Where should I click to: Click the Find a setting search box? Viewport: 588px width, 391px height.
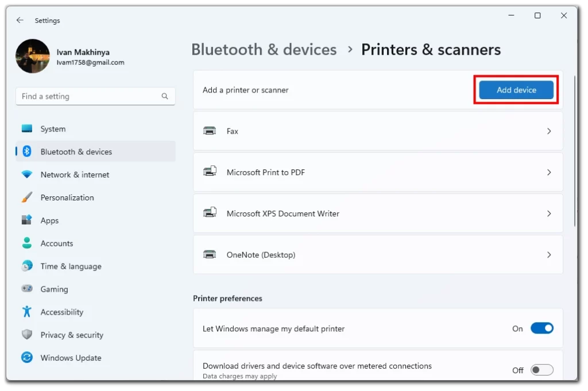click(96, 96)
